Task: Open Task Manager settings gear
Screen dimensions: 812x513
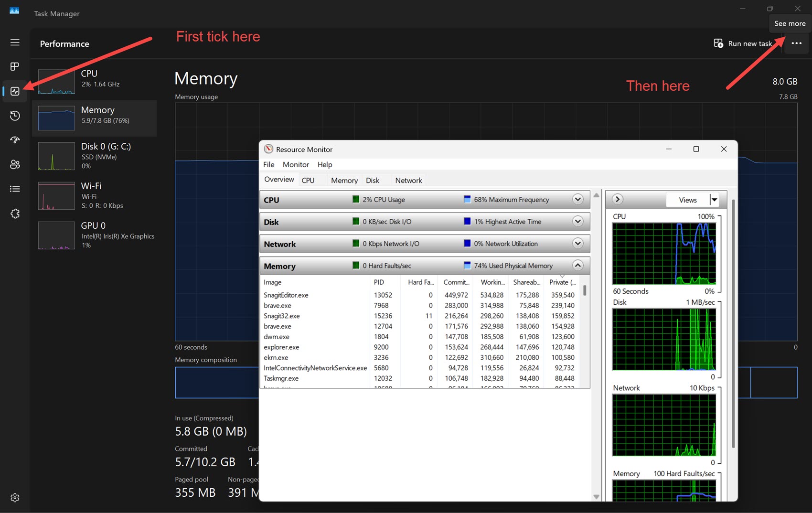Action: point(15,498)
